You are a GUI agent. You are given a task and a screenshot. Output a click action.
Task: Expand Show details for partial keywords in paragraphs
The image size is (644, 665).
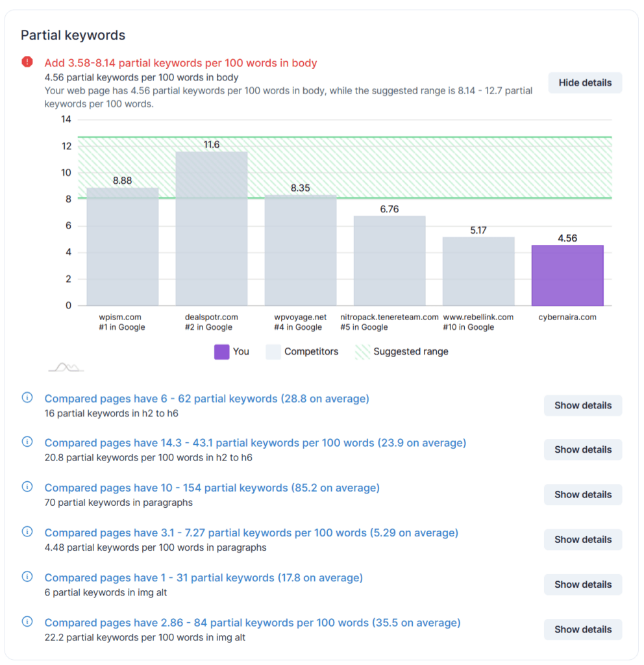click(x=582, y=494)
